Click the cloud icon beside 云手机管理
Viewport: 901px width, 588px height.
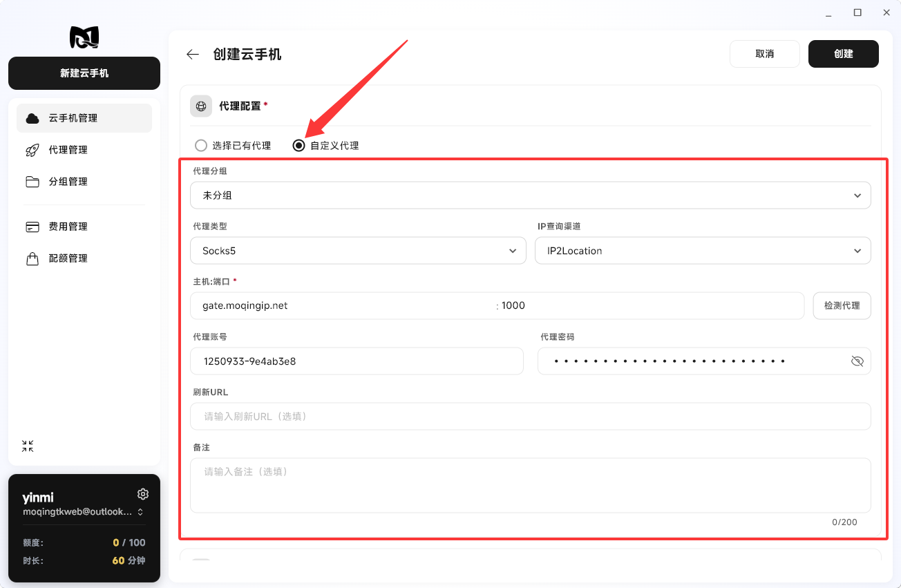click(x=32, y=118)
